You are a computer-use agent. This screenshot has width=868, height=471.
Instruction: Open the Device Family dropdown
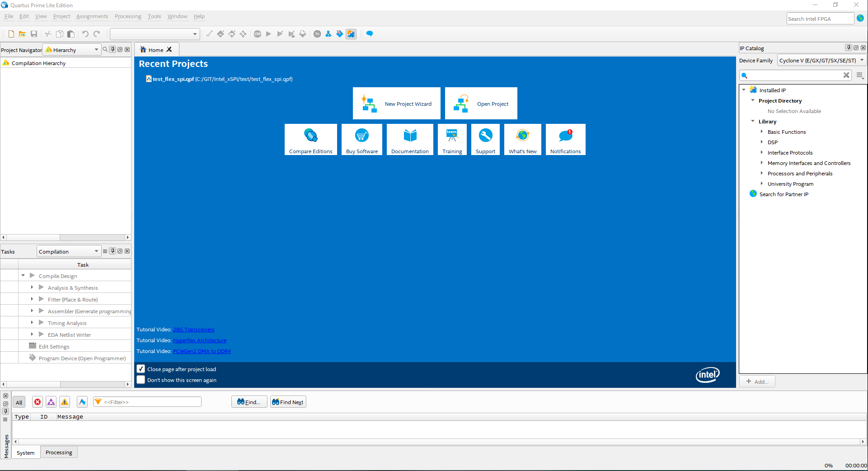[x=822, y=60]
